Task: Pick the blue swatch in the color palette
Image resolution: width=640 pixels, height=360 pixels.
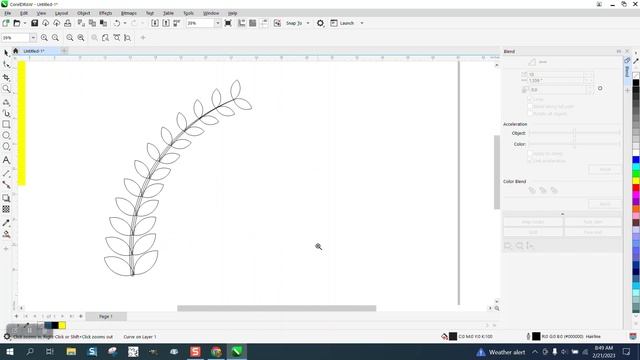Action: click(x=636, y=160)
